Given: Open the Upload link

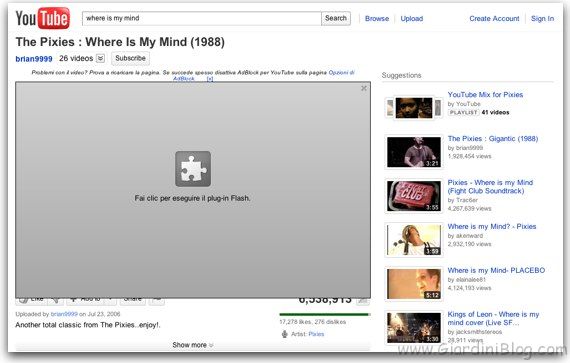Looking at the screenshot, I should tap(412, 19).
